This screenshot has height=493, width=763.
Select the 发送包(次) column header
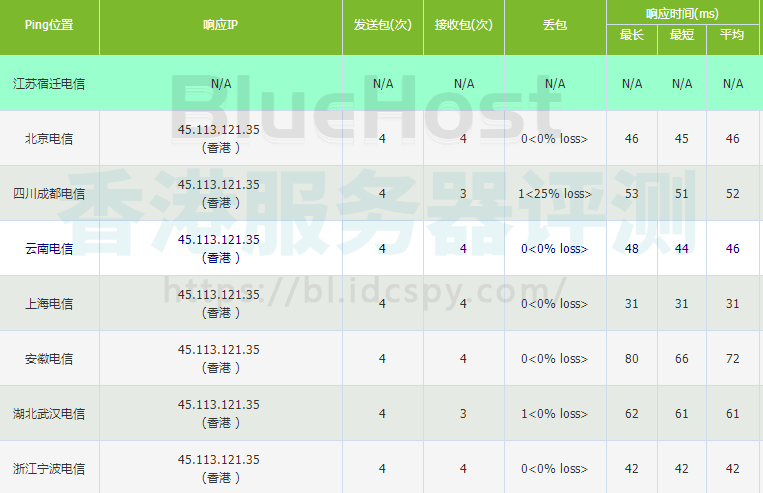(x=382, y=25)
